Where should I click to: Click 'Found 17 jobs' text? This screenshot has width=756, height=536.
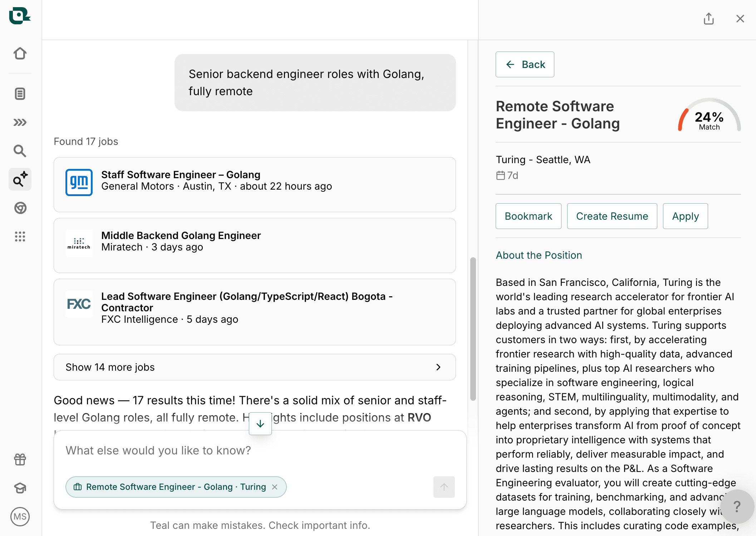pyautogui.click(x=86, y=141)
